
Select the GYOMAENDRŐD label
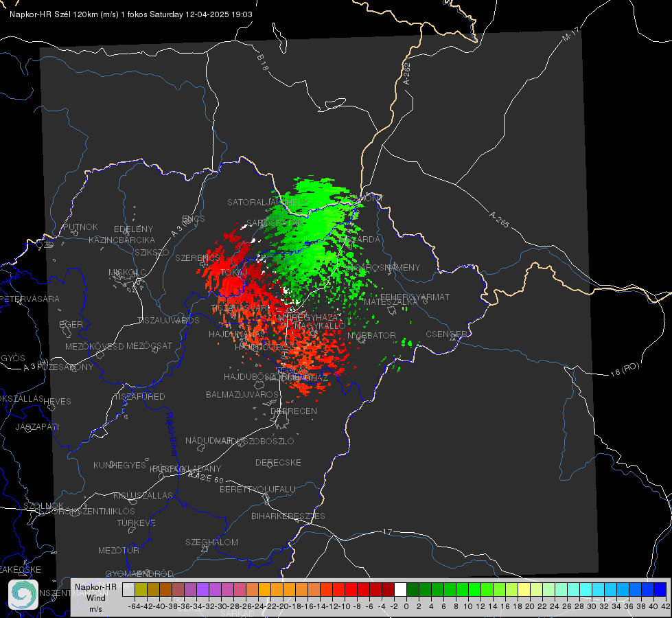[139, 574]
